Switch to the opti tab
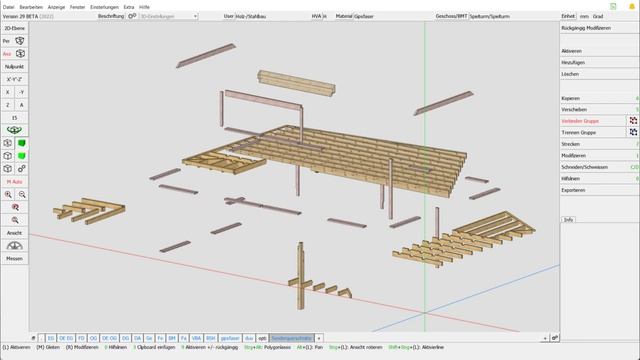Screen dimensions: 640x360 [x=262, y=338]
